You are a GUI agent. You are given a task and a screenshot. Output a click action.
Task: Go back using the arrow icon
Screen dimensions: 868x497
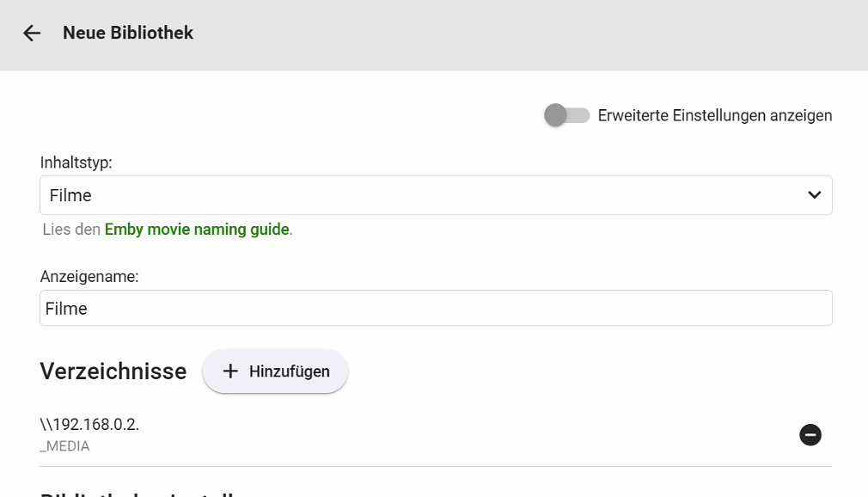32,34
